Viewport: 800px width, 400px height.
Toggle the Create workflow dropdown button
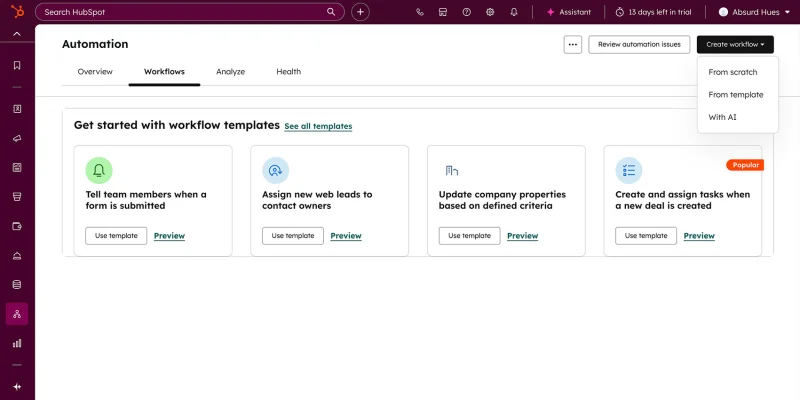pos(735,44)
